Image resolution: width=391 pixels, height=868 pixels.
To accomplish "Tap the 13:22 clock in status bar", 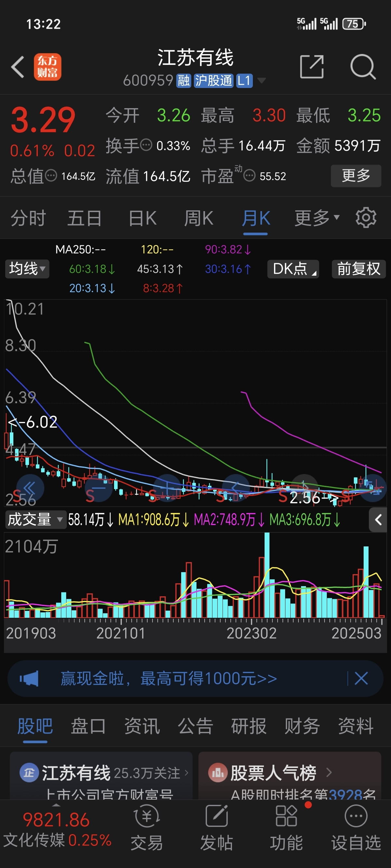I will point(43,24).
